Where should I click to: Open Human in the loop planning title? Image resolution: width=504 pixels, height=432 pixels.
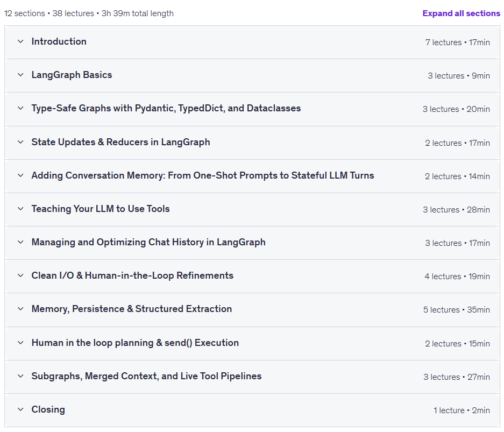135,343
